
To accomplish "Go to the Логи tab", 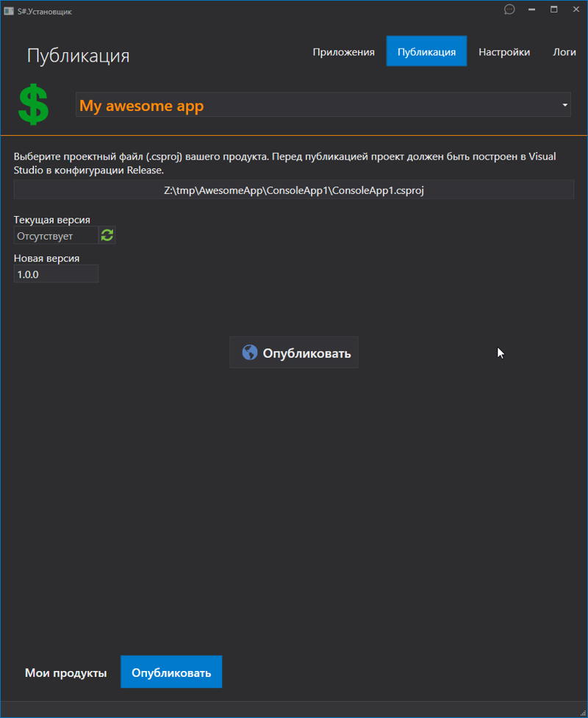I will pyautogui.click(x=564, y=52).
